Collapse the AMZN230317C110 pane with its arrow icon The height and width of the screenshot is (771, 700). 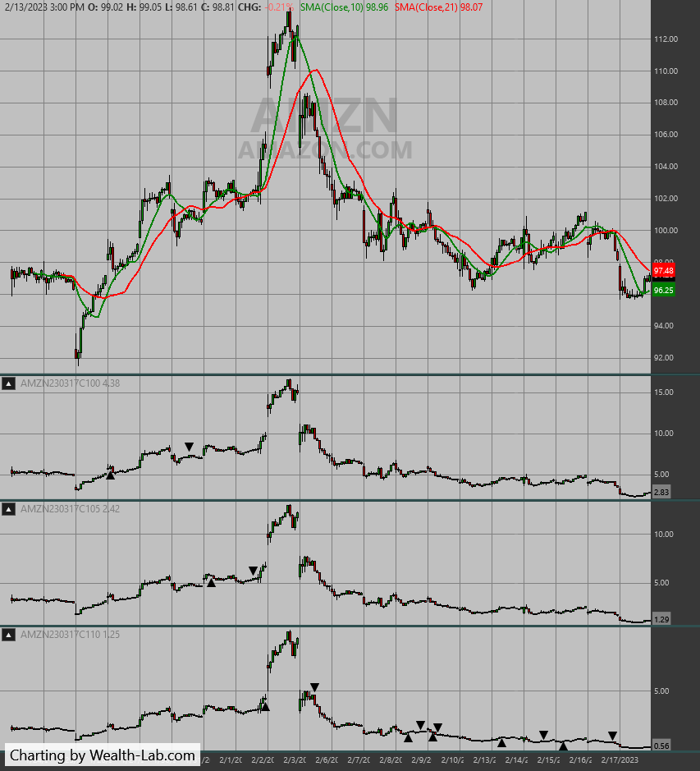coord(8,635)
